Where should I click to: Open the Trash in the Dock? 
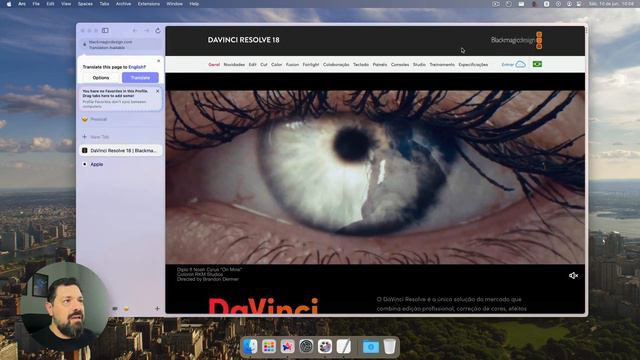389,347
